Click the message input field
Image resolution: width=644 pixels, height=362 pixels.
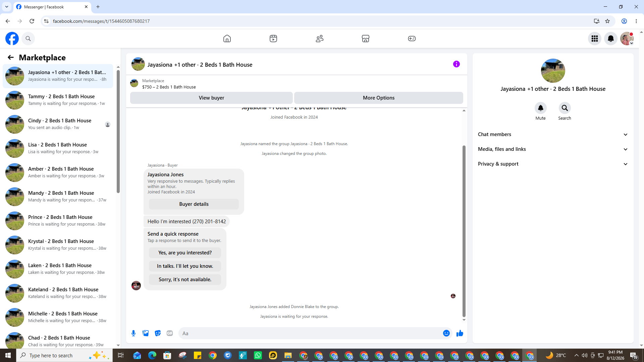coord(310,333)
